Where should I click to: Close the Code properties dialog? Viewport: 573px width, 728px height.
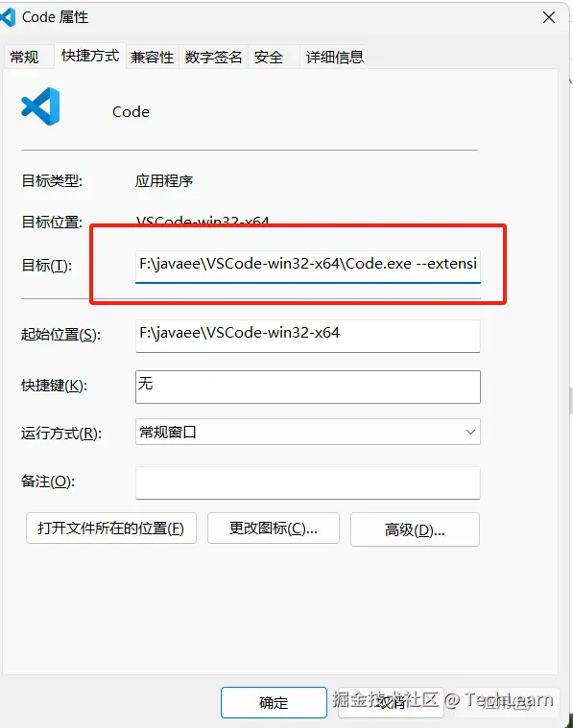pyautogui.click(x=549, y=17)
